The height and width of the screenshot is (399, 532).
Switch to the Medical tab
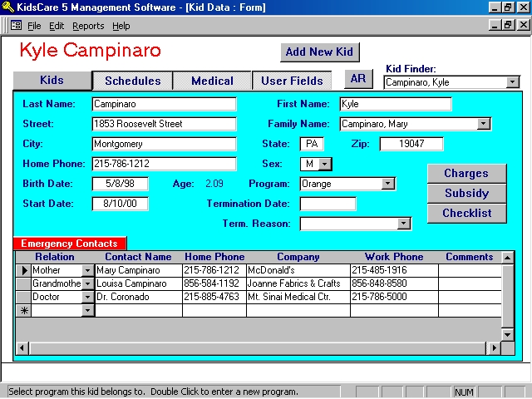pos(212,81)
